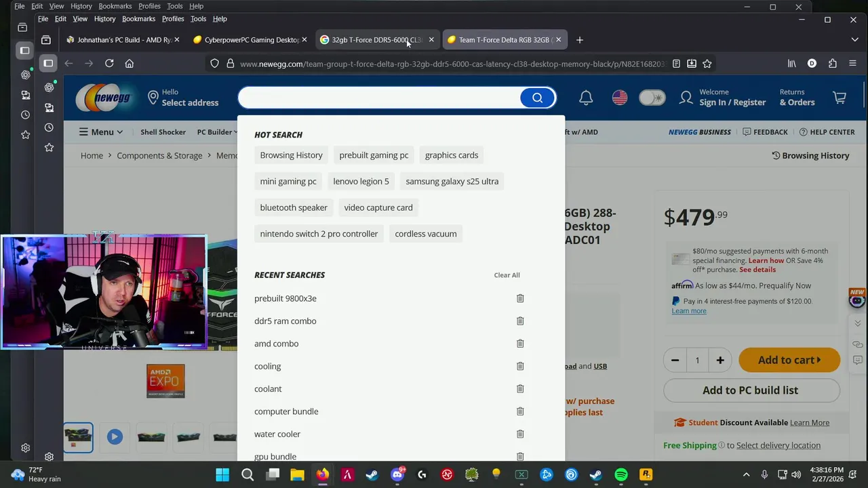Open File Explorer from the taskbar

[x=298, y=474]
